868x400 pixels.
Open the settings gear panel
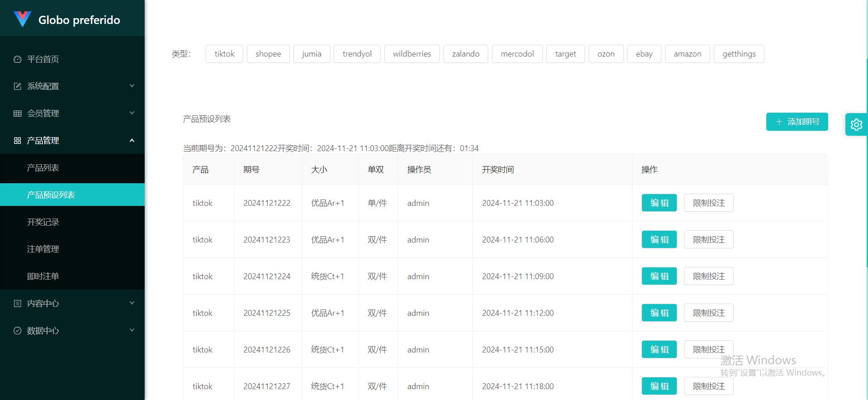[856, 124]
